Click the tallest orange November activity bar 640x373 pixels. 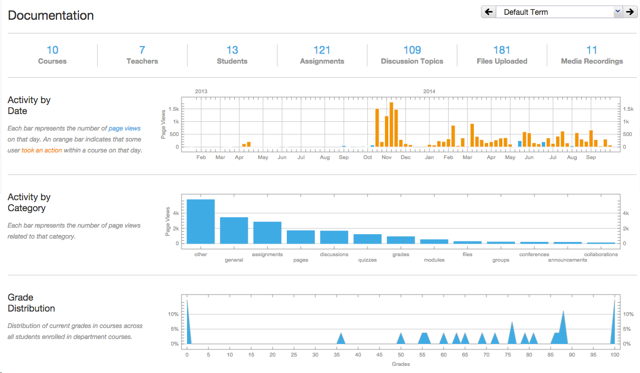coord(391,124)
